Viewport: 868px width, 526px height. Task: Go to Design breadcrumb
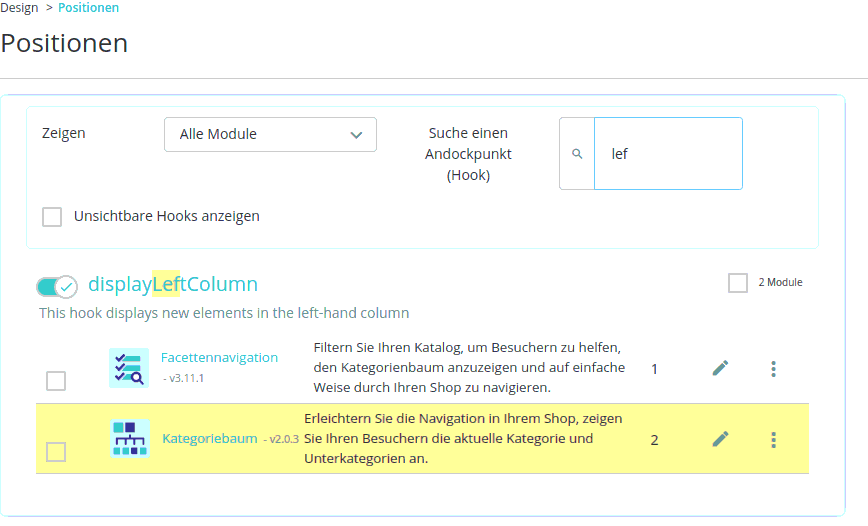point(19,8)
